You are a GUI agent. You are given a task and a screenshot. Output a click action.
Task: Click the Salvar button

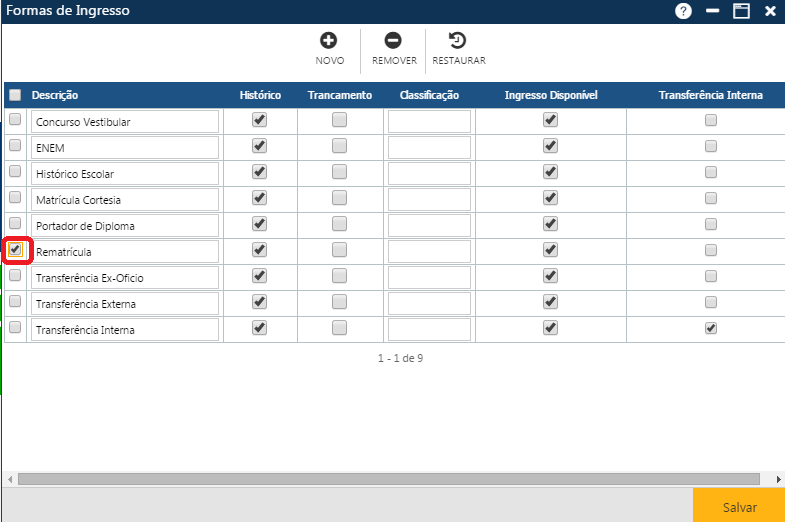739,507
